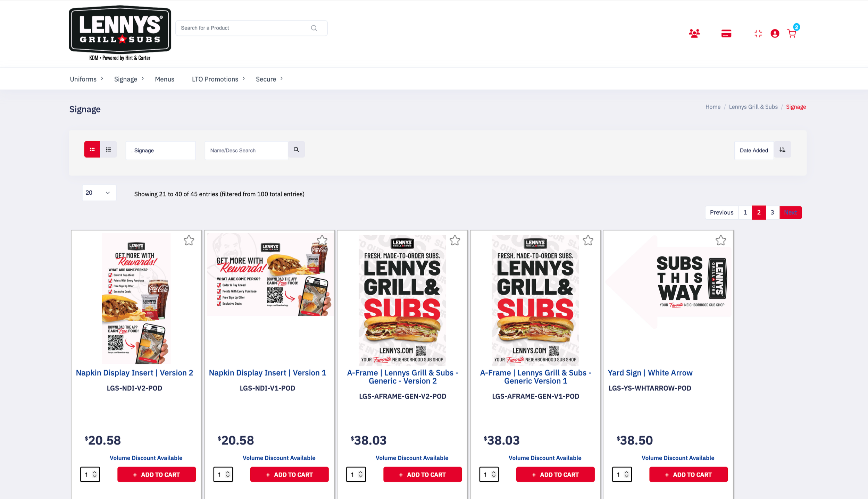Favorite the A-Frame Generic Version 2 star
The image size is (868, 499).
pyautogui.click(x=455, y=240)
